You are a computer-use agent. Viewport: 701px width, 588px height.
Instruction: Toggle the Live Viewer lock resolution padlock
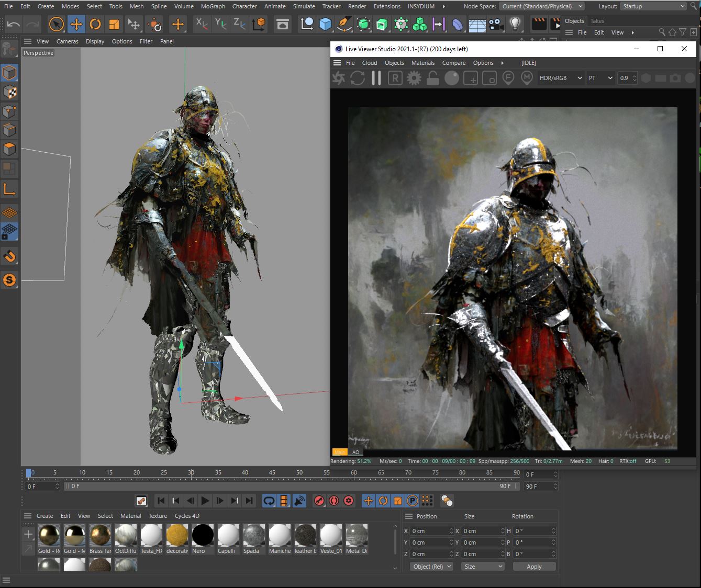coord(432,78)
